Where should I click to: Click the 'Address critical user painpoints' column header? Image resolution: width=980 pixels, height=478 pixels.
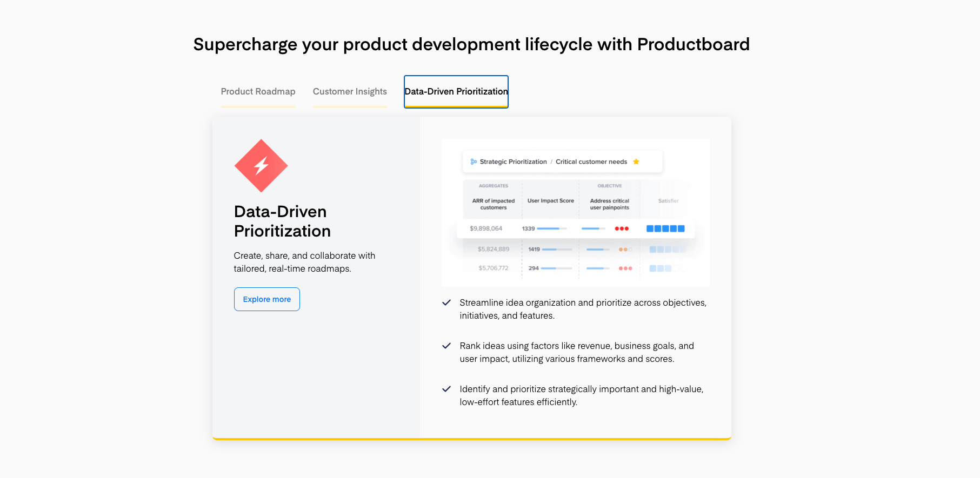610,204
